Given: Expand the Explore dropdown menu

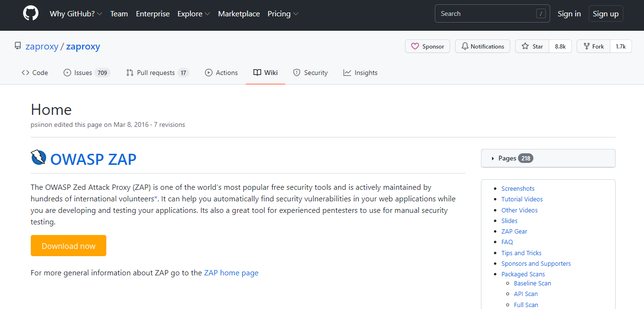Looking at the screenshot, I should pos(193,14).
